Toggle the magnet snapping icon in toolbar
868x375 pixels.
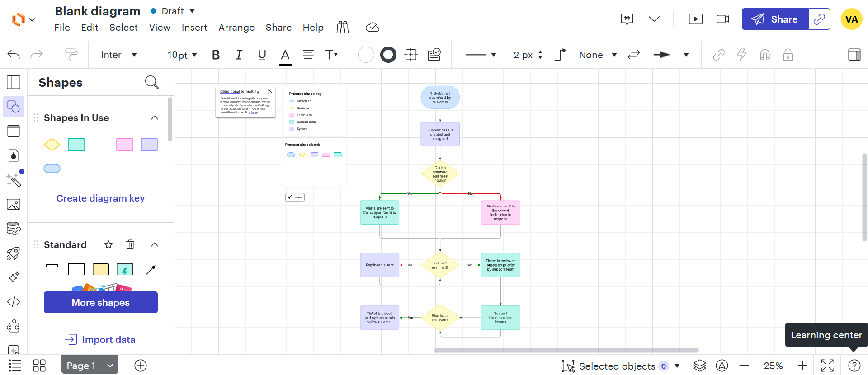[765, 55]
